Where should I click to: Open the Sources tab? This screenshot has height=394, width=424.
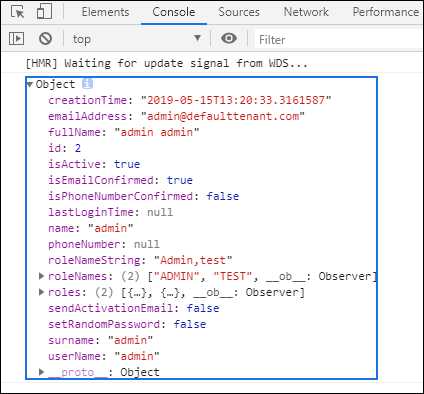[x=239, y=12]
